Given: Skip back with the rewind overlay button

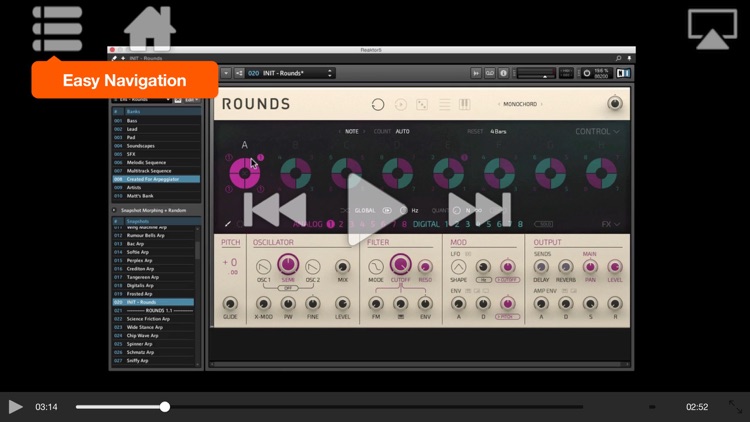Looking at the screenshot, I should point(275,210).
